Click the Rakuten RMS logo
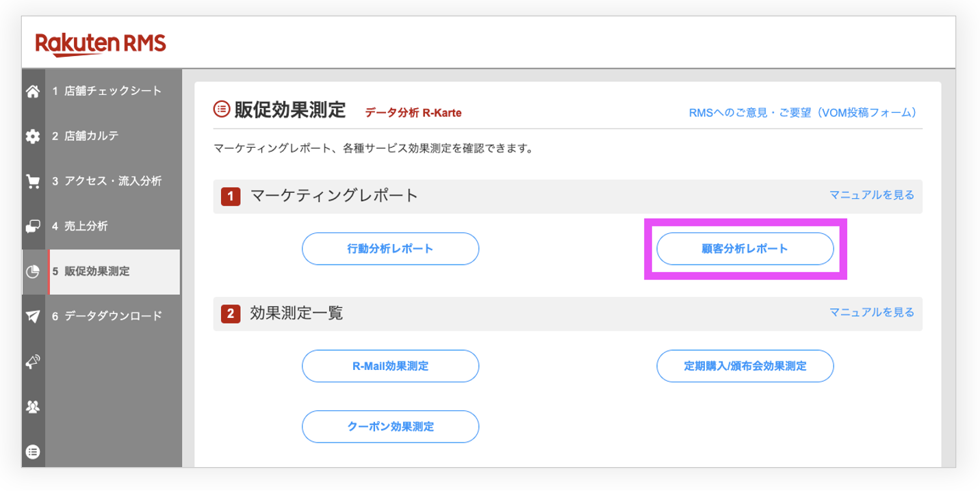Screen dimensions: 980x491 coord(101,44)
